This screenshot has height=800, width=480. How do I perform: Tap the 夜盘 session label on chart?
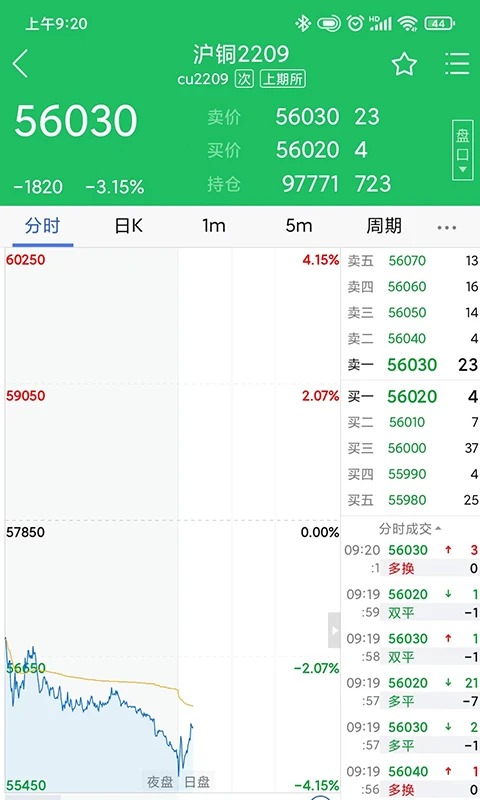click(160, 782)
